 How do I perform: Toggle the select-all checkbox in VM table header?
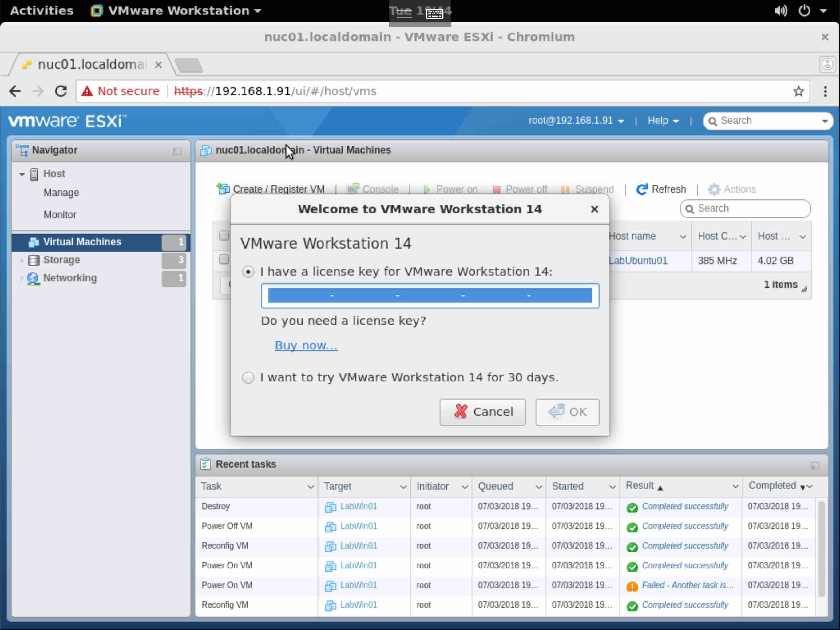(224, 236)
